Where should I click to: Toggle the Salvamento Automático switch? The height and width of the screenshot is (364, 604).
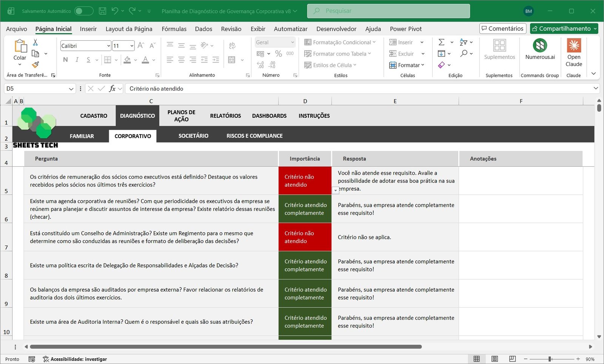coord(83,11)
